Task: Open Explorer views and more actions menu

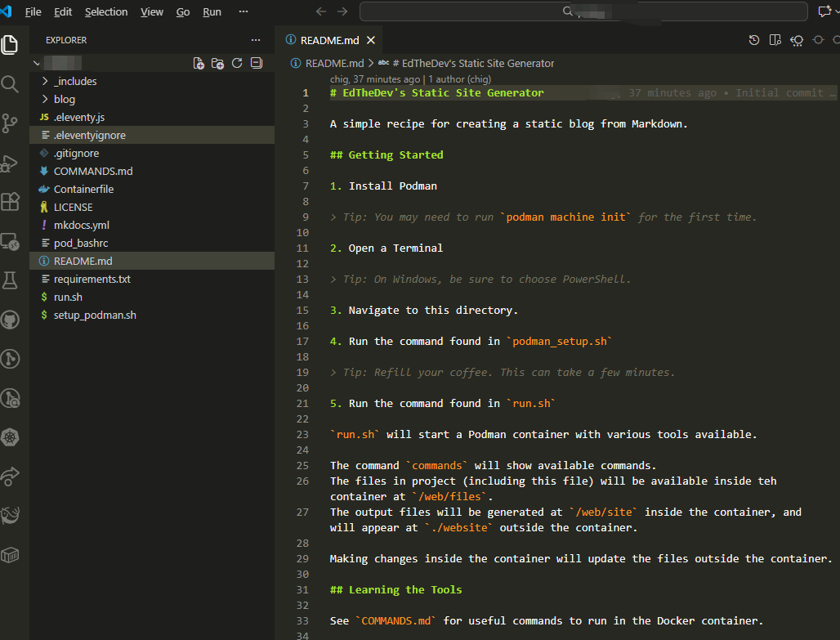Action: 256,40
